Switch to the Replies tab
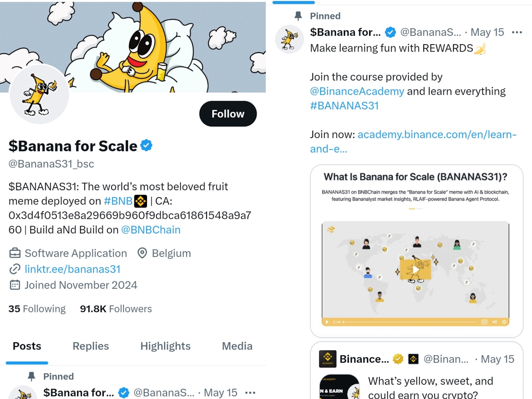Image resolution: width=532 pixels, height=399 pixels. [90, 346]
